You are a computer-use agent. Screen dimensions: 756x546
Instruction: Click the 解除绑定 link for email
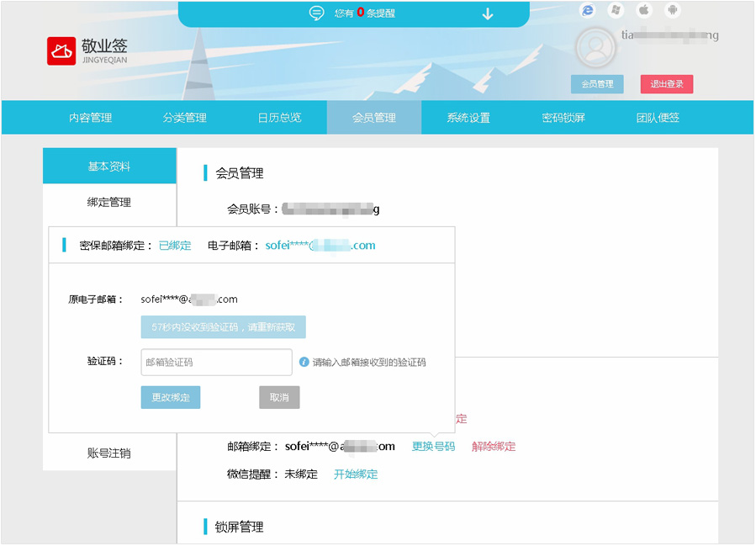494,447
